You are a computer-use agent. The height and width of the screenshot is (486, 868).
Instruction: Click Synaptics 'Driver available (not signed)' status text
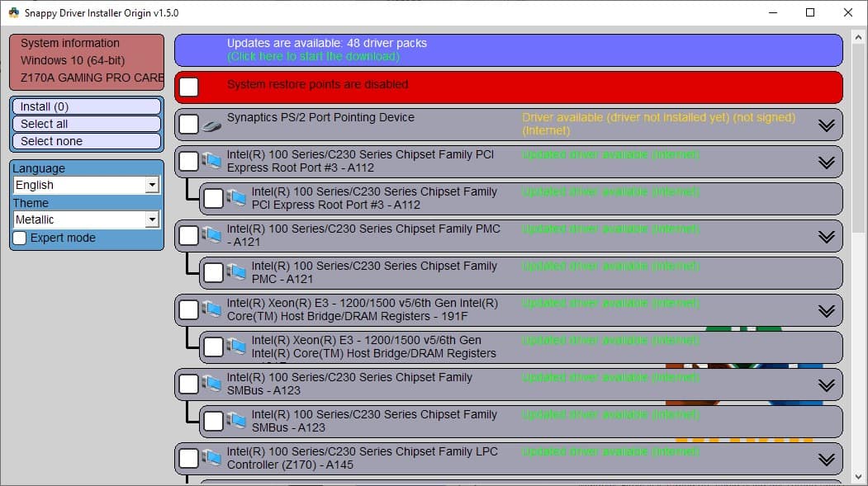[x=658, y=124]
